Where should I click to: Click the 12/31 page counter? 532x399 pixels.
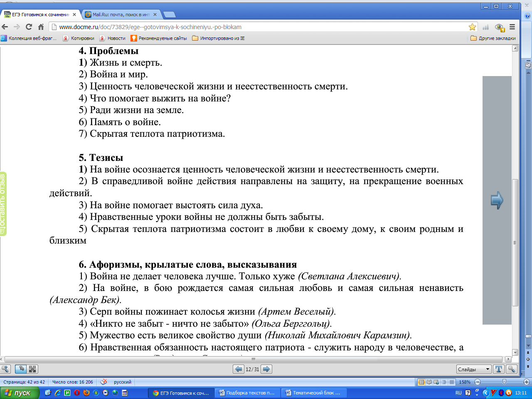click(252, 369)
